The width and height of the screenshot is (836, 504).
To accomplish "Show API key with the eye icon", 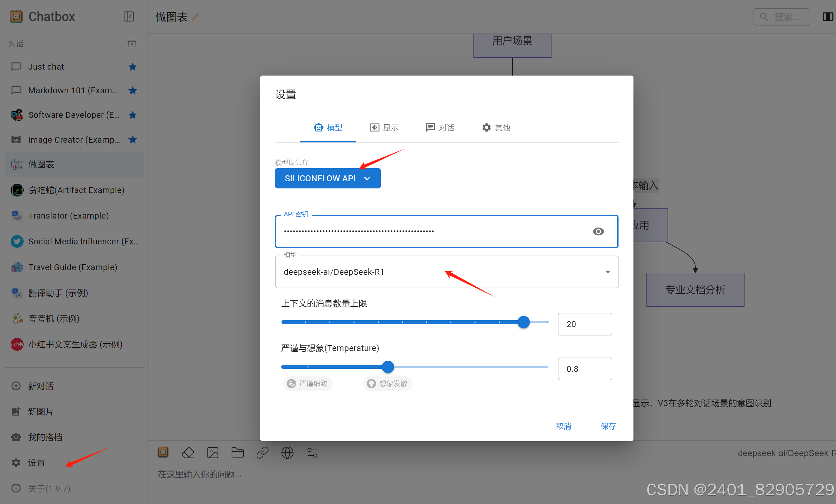I will coord(598,231).
